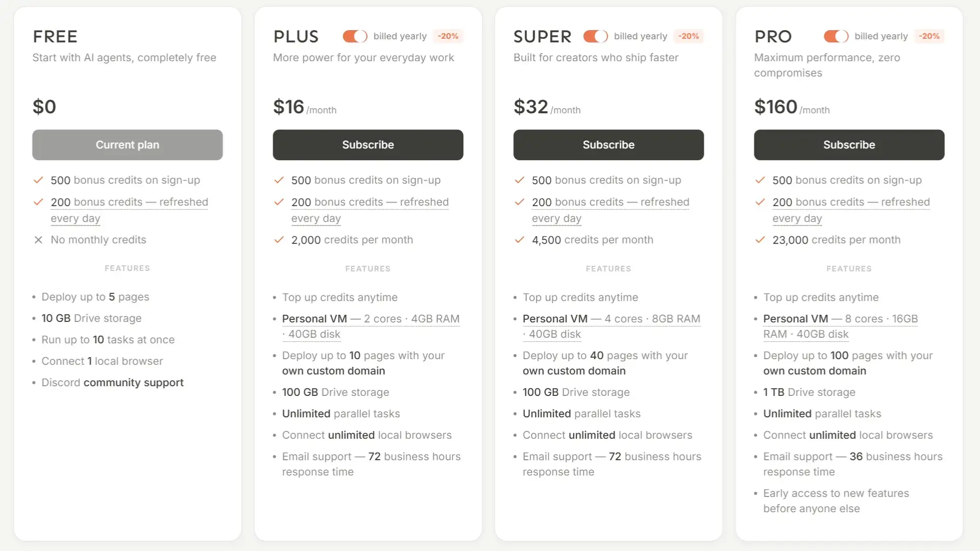The width and height of the screenshot is (980, 551).
Task: Click PRO plan's 200 bonus credits refreshed text
Action: click(x=851, y=203)
